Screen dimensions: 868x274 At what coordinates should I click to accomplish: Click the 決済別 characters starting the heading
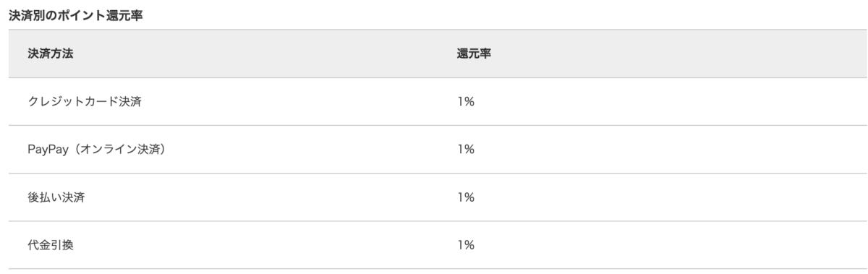click(25, 15)
